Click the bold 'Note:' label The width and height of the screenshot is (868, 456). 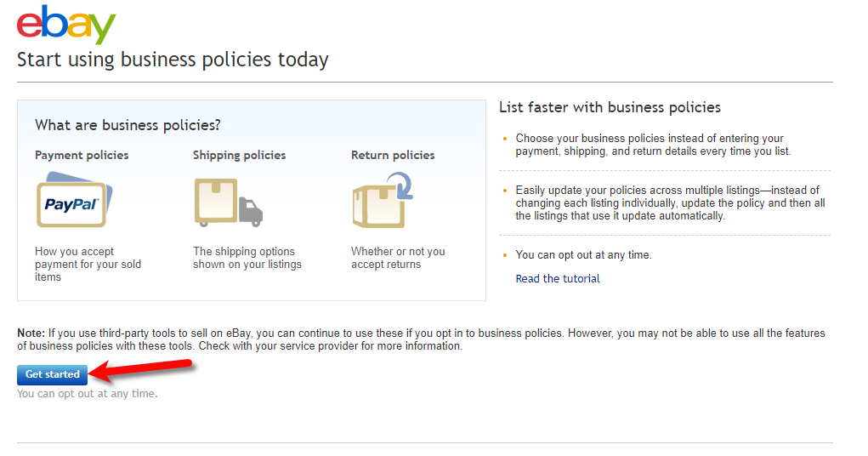click(x=31, y=333)
